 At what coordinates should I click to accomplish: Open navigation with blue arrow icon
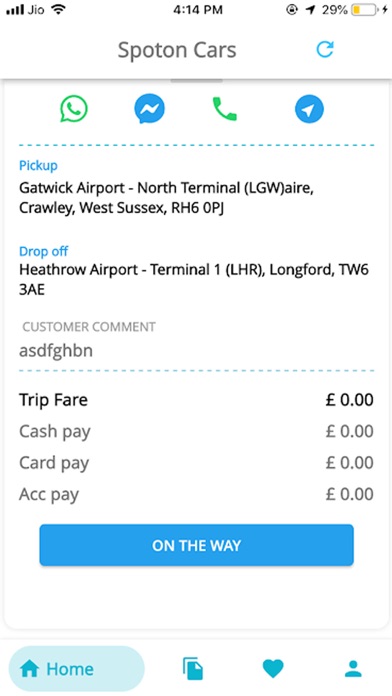pos(309,109)
